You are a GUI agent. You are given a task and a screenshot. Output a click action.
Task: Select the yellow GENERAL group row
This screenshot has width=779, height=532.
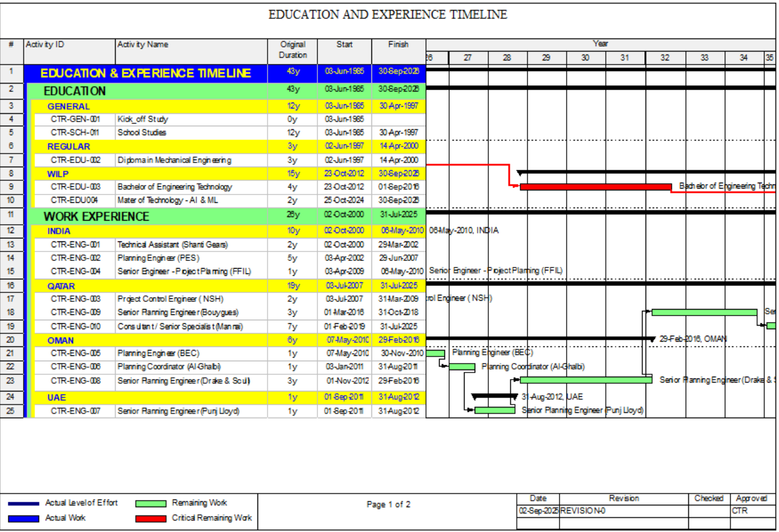[228, 107]
